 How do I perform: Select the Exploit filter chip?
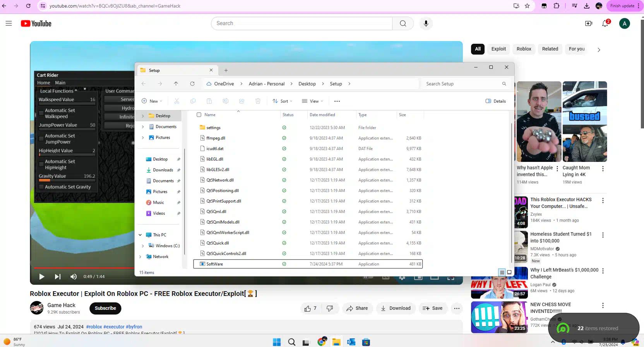pyautogui.click(x=498, y=49)
